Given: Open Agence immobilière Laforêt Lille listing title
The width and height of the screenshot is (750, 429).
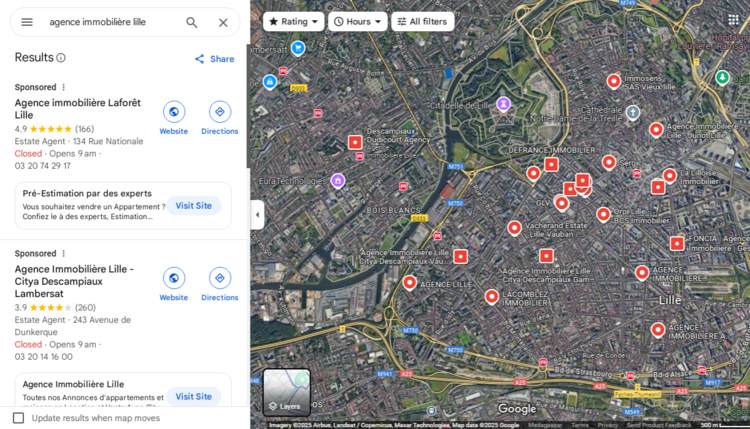Looking at the screenshot, I should (x=77, y=109).
